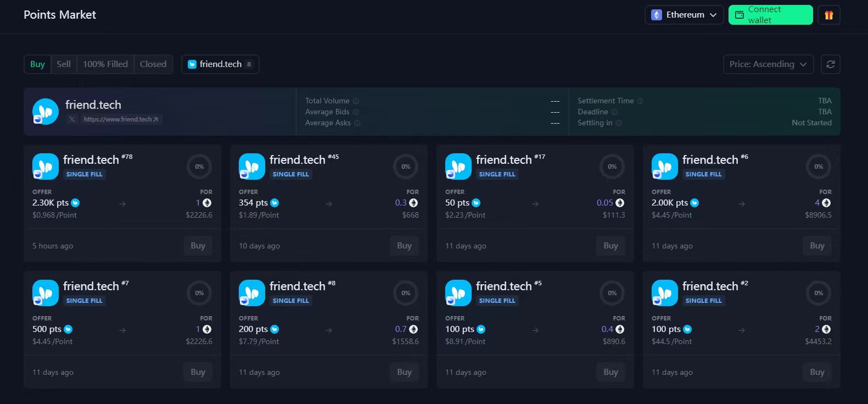This screenshot has width=868, height=404.
Task: Click the points token icon beside 354 pts
Action: [x=275, y=203]
